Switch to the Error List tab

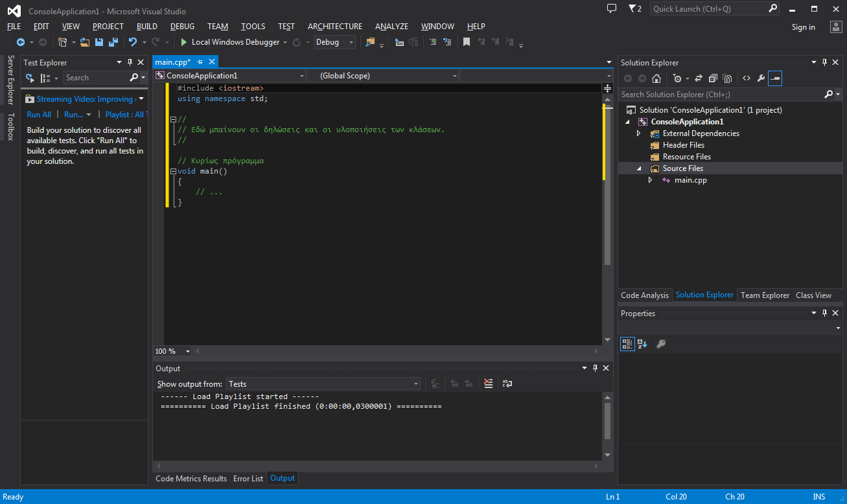pos(248,479)
